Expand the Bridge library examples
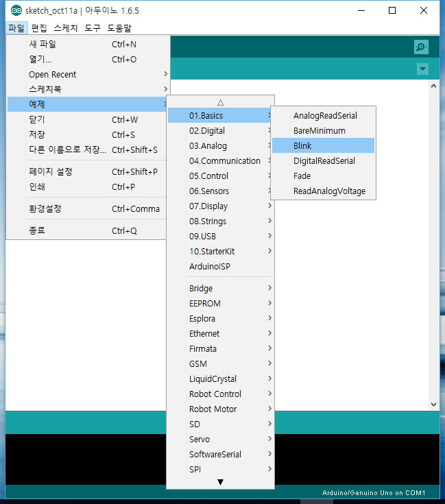Viewport: 445px width, 504px height. click(220, 288)
